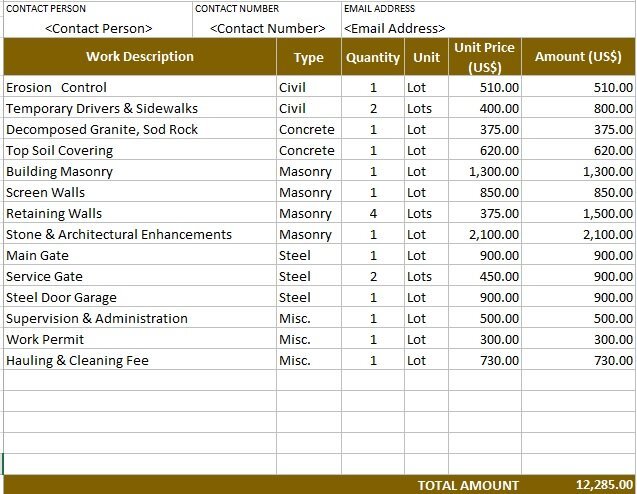The width and height of the screenshot is (637, 494).
Task: Select unit price 1,300.00 for Building Masonry
Action: click(485, 171)
